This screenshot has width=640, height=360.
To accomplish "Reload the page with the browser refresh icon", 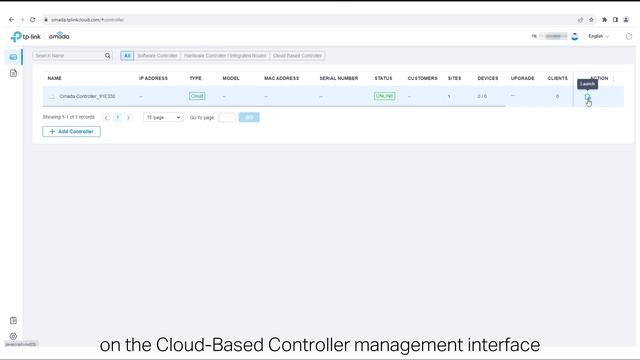I will (x=33, y=20).
